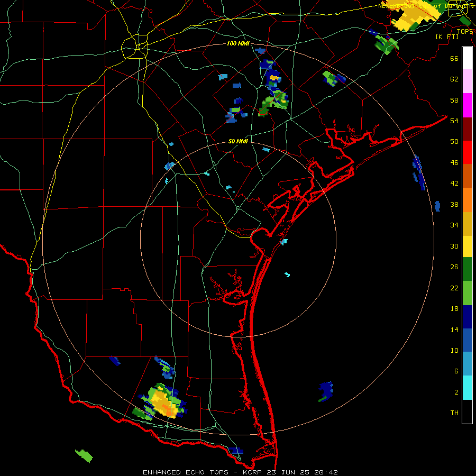Click the "KCRP" station identifier

coord(253,472)
